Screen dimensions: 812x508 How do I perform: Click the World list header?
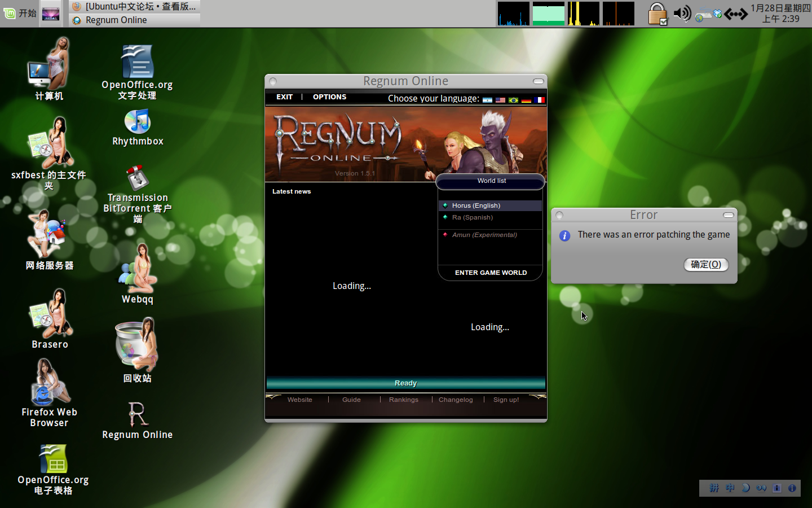tap(491, 181)
